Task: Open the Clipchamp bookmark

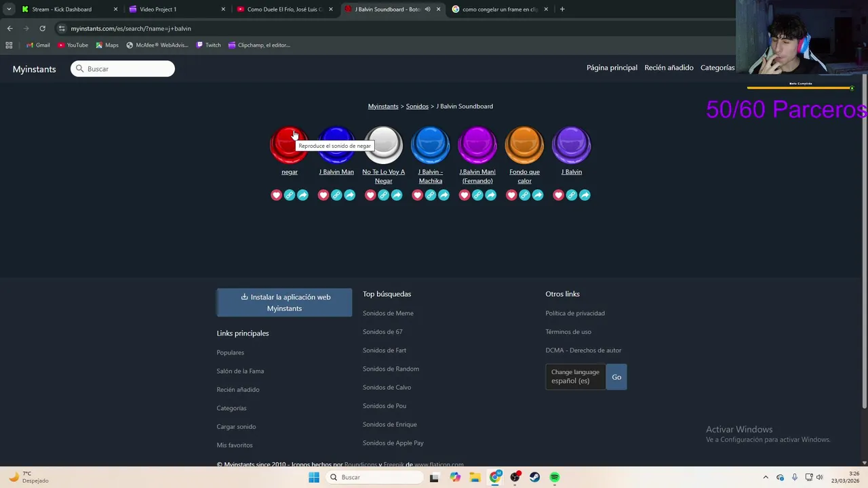Action: (259, 45)
